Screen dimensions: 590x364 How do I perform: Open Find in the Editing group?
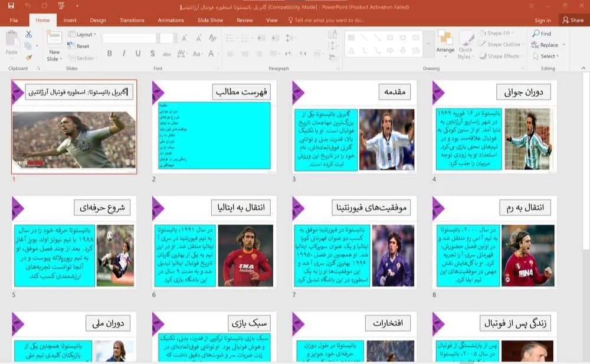542,34
